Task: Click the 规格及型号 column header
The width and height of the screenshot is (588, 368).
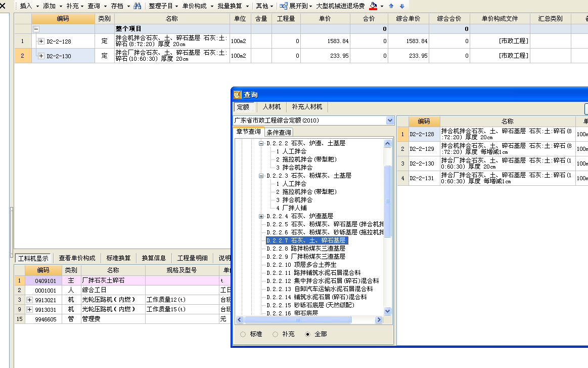Action: (182, 270)
